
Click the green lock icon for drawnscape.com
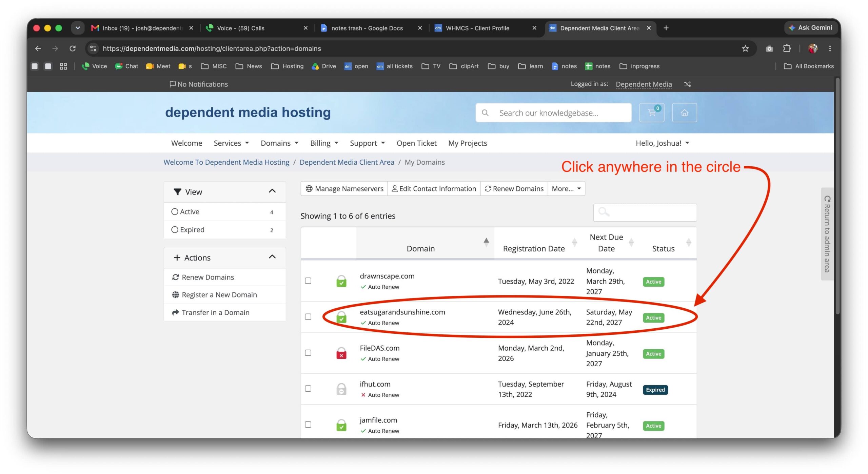(x=341, y=281)
